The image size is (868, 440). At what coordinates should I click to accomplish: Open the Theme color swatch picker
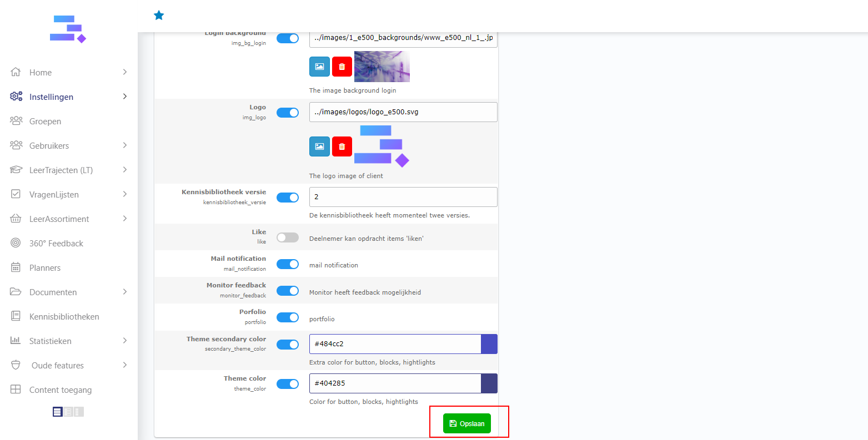(489, 383)
